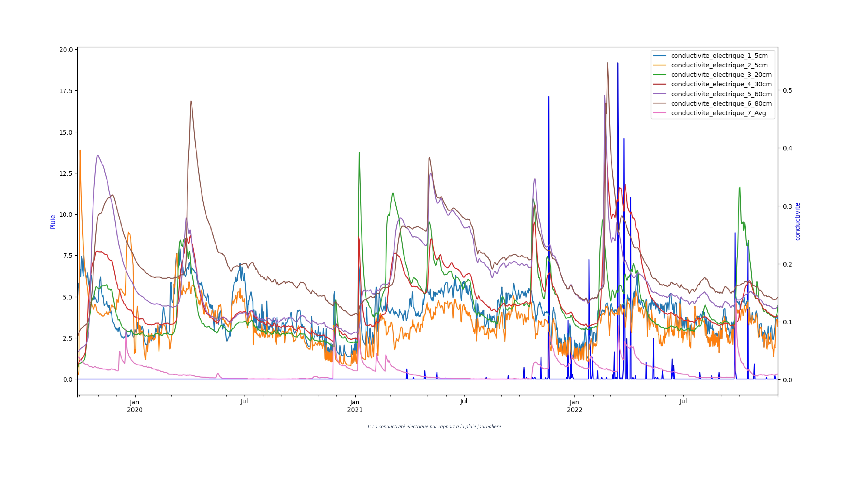
Task: Click the 0.5 tick on right axis
Action: [x=787, y=90]
